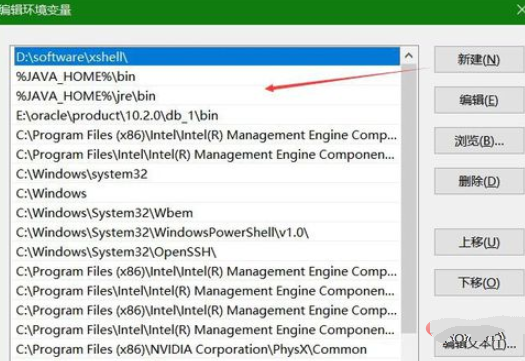Viewport: 525px width, 361px height.
Task: Click the 上移(U) move up button
Action: 479,242
